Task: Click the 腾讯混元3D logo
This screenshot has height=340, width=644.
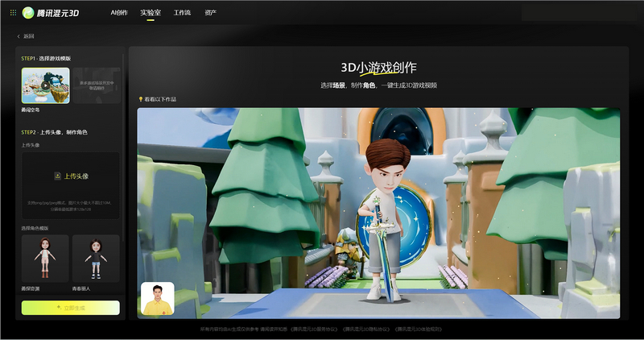Action: (x=51, y=13)
